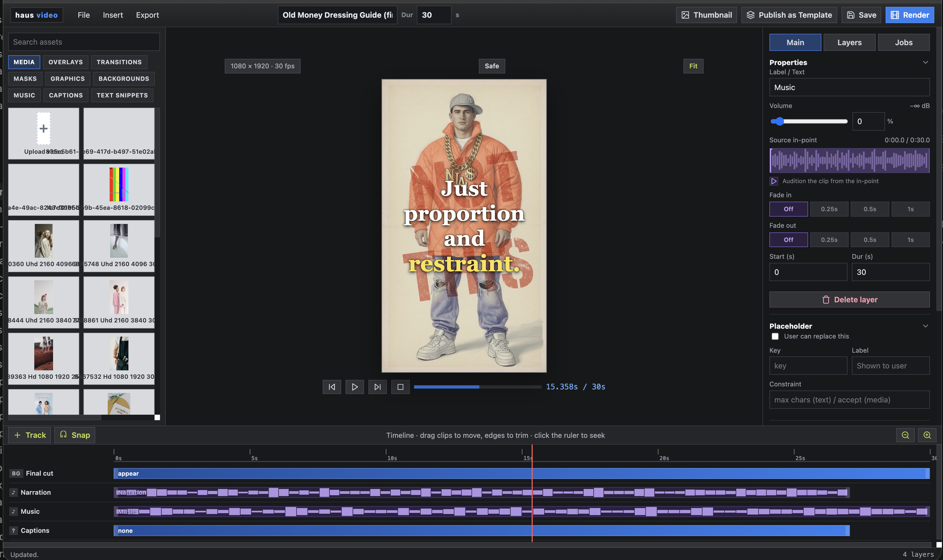Select the MEDIA asset category
Screen dimensions: 943x560
(x=24, y=62)
